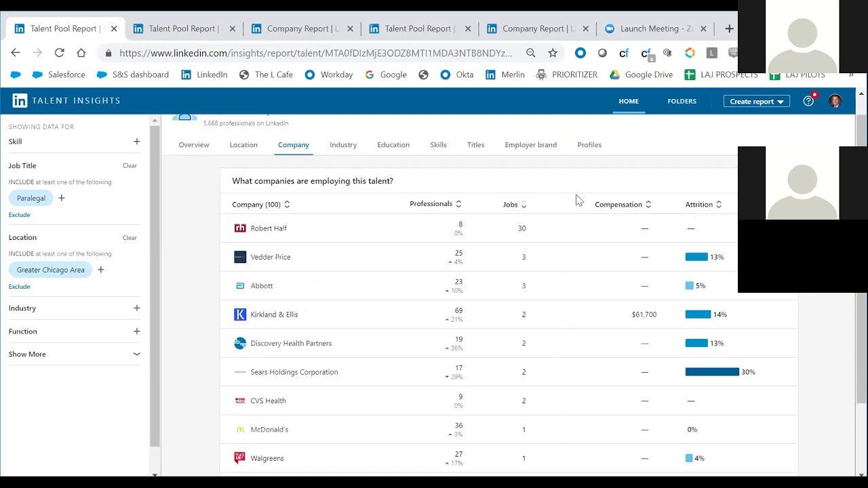Sort by Attrition column
Screen dimensions: 868x488
pyautogui.click(x=703, y=205)
